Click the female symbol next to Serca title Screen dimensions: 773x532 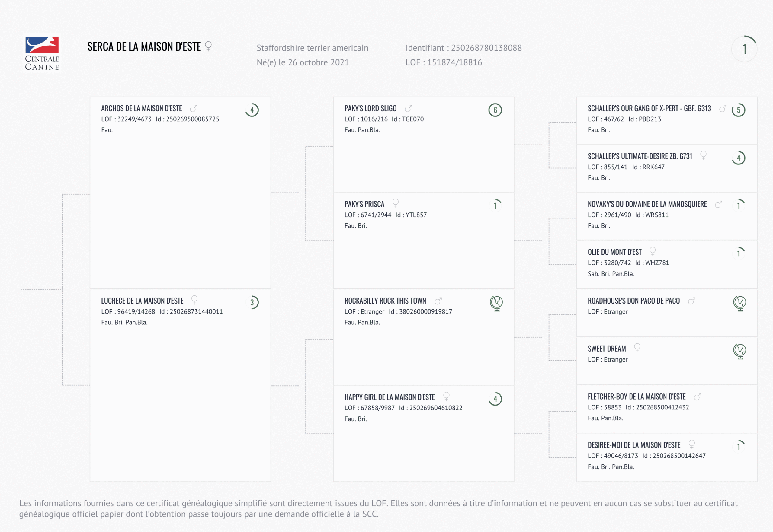click(x=208, y=46)
